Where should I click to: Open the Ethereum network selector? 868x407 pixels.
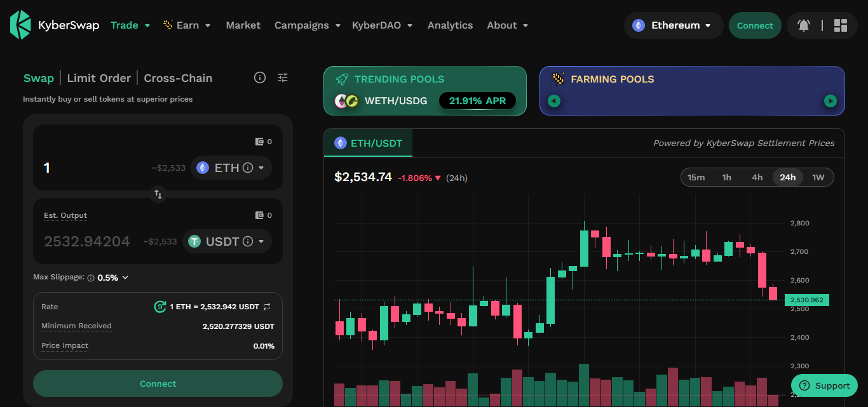click(x=674, y=25)
